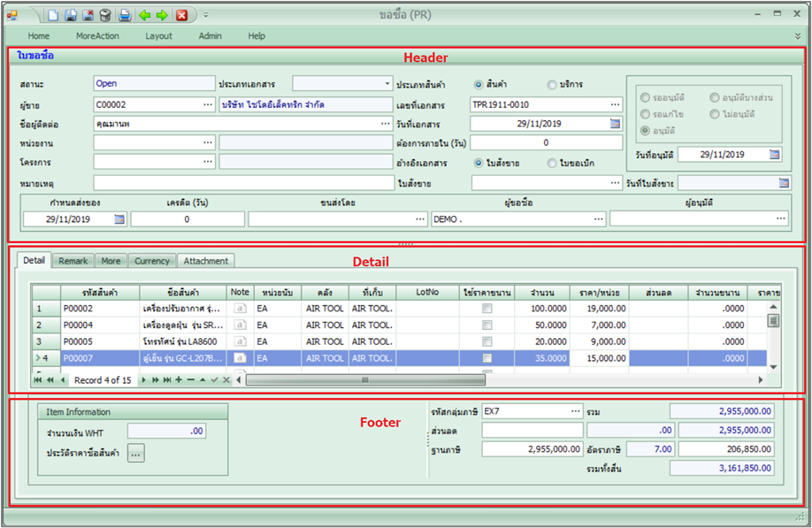The height and width of the screenshot is (528, 812).
Task: Click the red X close-document icon
Action: 181,15
